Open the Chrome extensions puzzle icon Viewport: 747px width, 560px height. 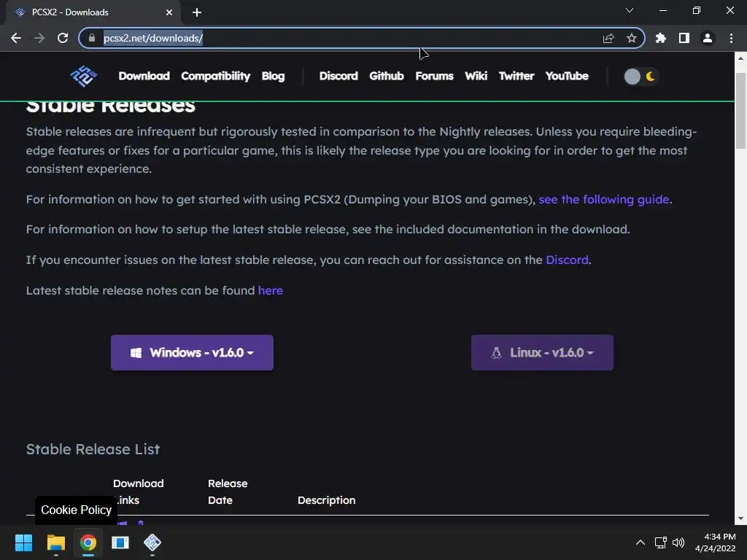pos(661,38)
